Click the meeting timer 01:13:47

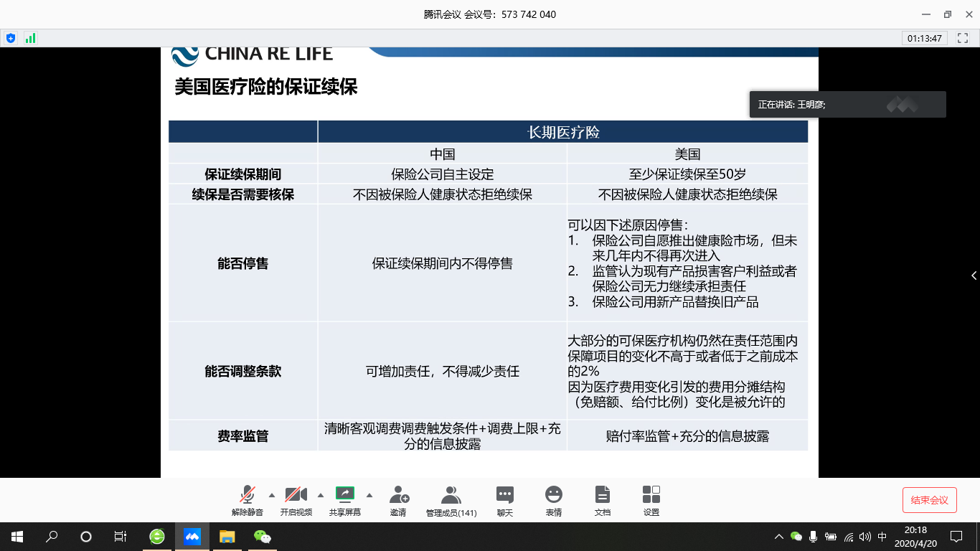pos(924,38)
